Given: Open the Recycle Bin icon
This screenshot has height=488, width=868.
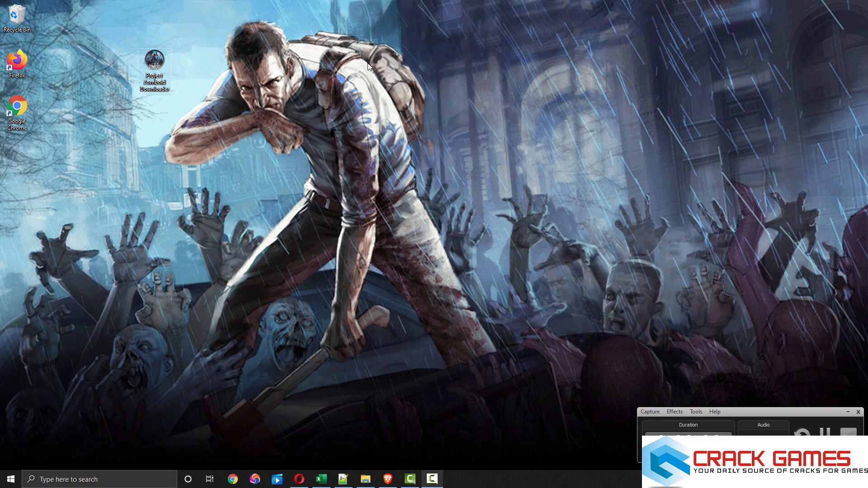Looking at the screenshot, I should 17,14.
